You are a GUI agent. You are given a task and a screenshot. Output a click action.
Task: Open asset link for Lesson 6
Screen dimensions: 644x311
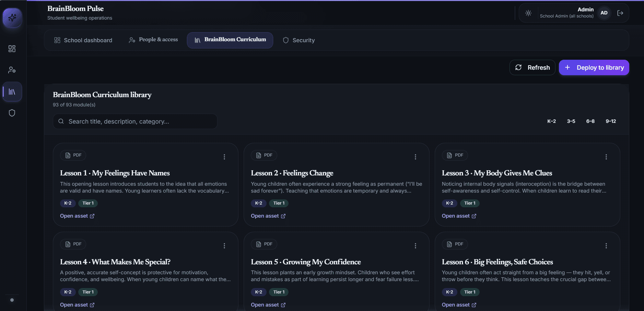[x=459, y=305]
